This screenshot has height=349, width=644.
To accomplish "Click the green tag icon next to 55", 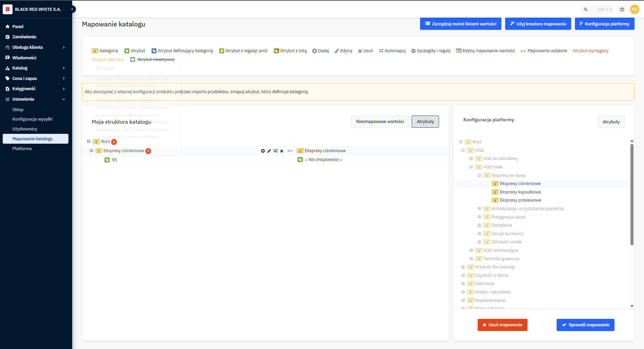I will pyautogui.click(x=107, y=160).
